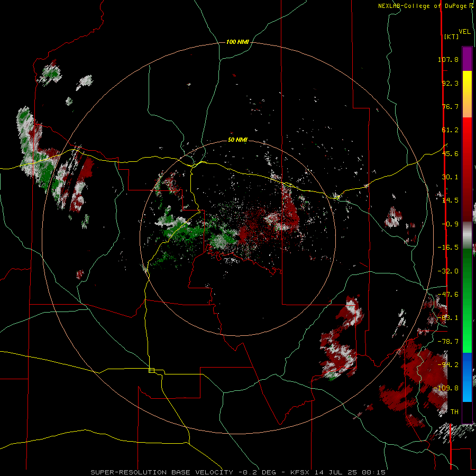This screenshot has height=476, width=476.
Task: Click the TH label on the color scale
Action: pos(454,412)
